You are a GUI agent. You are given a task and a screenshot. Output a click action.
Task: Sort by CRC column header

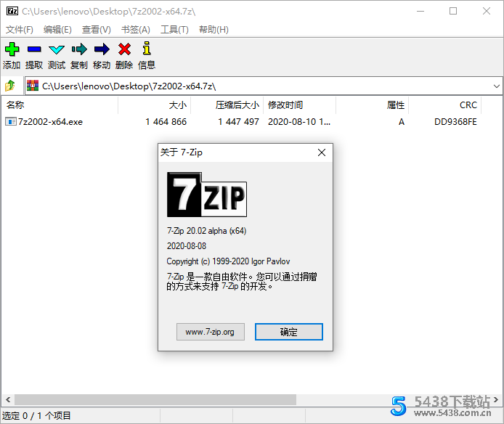[x=445, y=105]
